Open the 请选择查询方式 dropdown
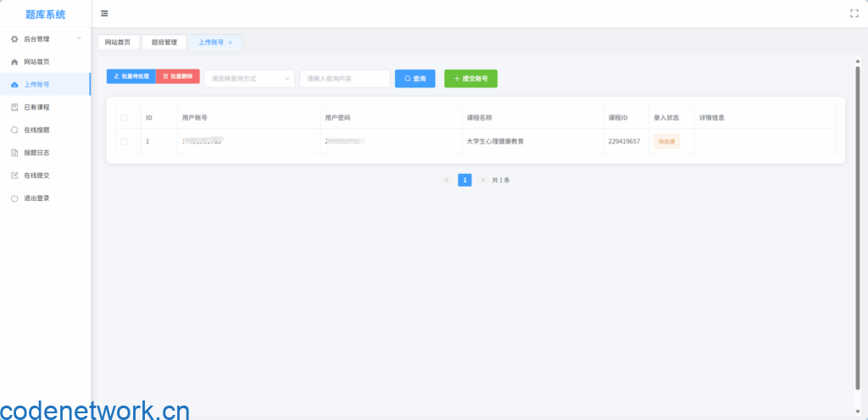 [250, 79]
